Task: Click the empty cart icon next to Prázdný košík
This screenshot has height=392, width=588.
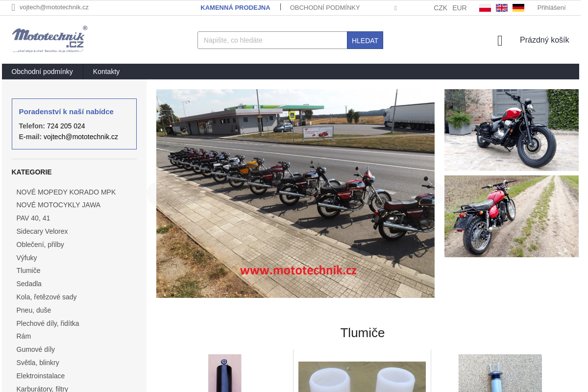Action: 499,40
